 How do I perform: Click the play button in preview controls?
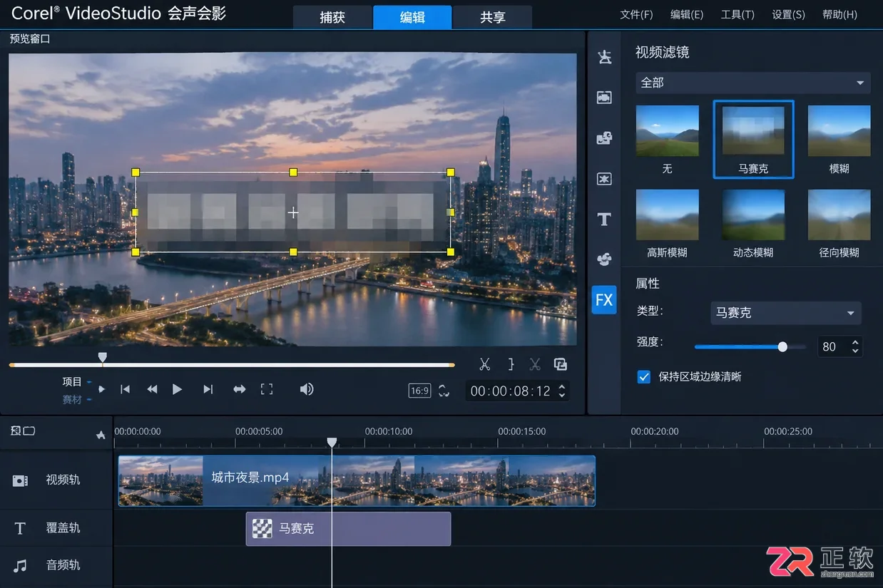point(178,389)
